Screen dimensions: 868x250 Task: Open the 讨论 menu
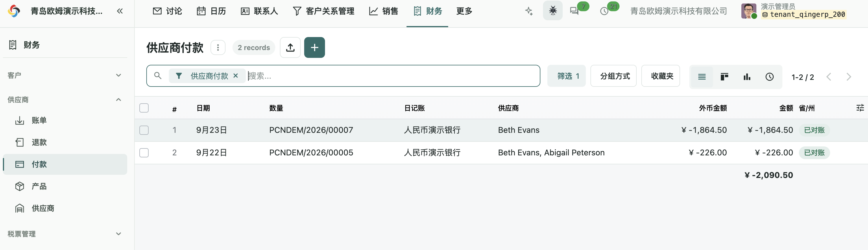(x=167, y=11)
